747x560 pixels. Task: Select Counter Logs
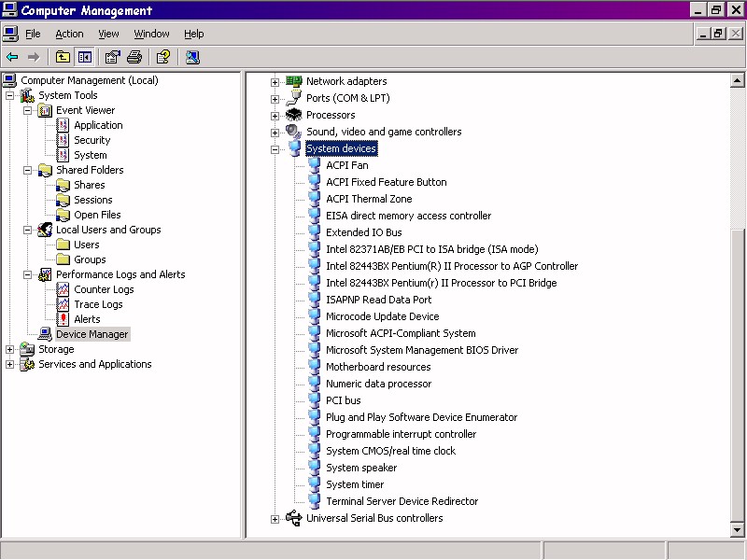tap(104, 289)
